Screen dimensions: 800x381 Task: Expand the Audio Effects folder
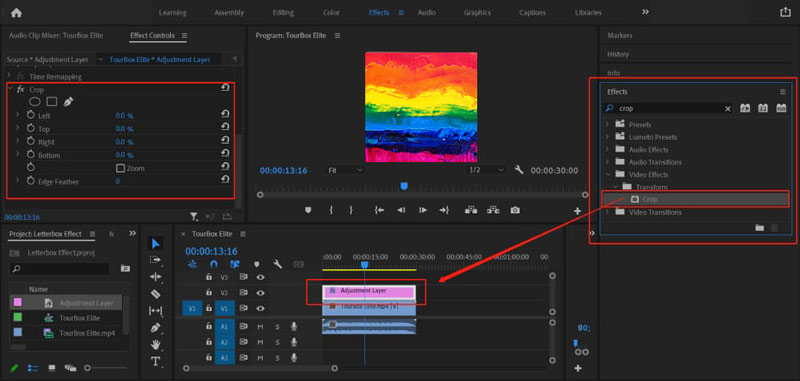click(x=607, y=149)
